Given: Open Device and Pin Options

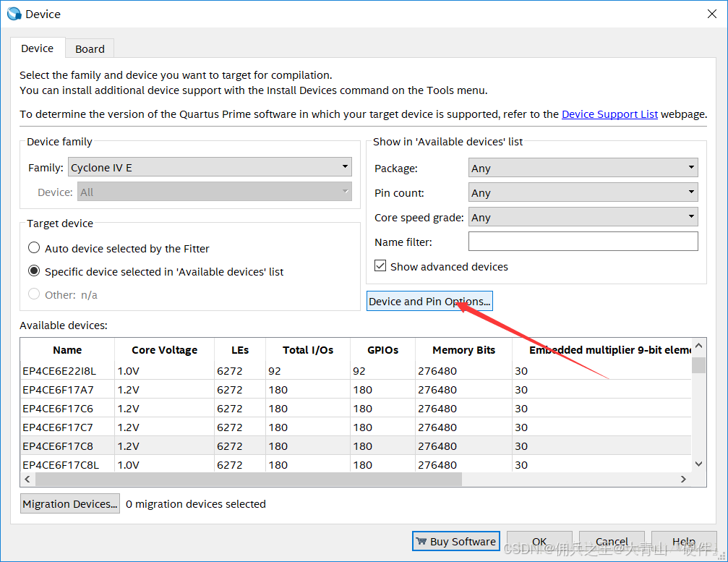Looking at the screenshot, I should coord(429,301).
